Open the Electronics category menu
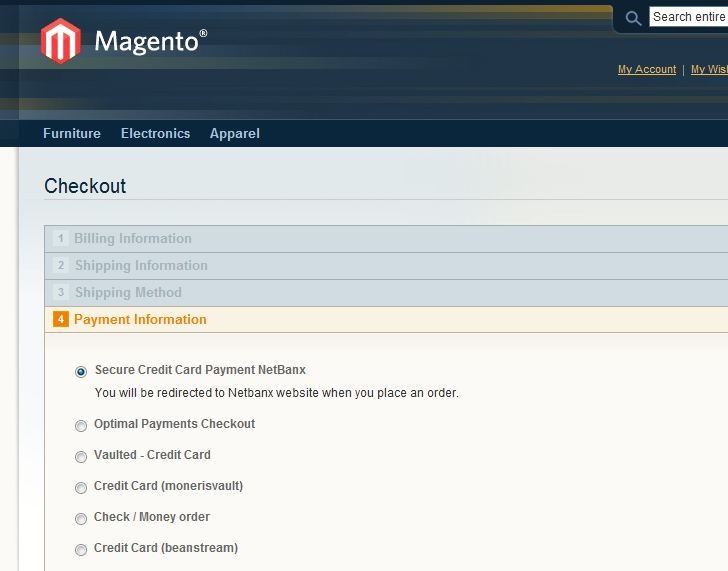 (156, 134)
